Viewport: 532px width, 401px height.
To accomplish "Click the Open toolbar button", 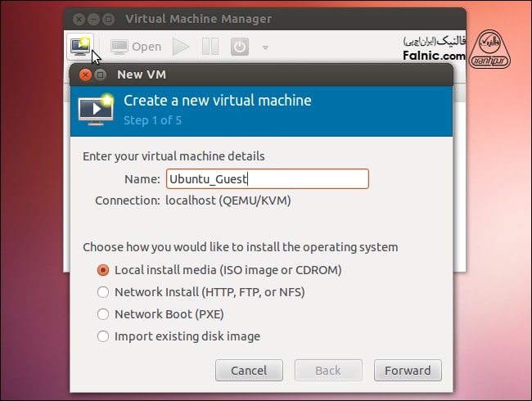I will tap(136, 47).
